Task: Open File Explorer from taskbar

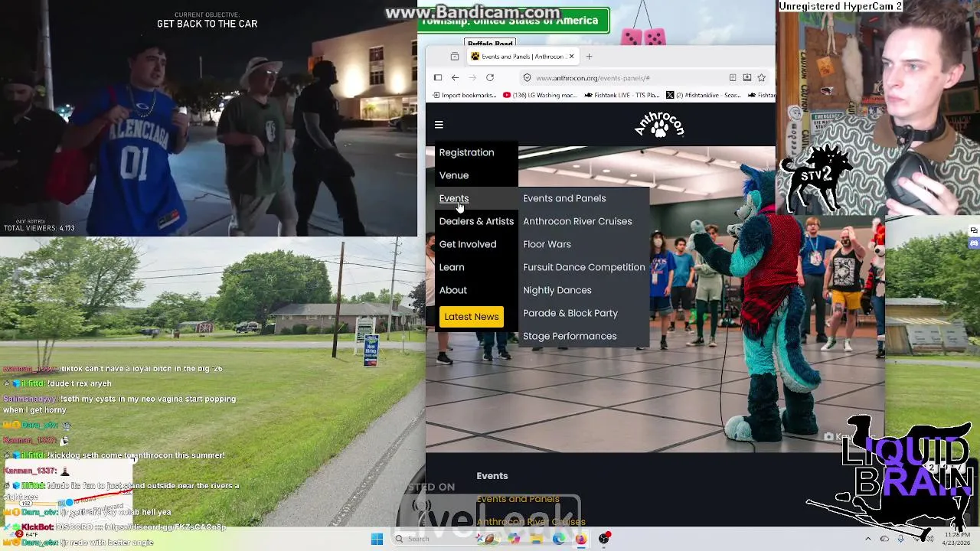Action: point(537,539)
